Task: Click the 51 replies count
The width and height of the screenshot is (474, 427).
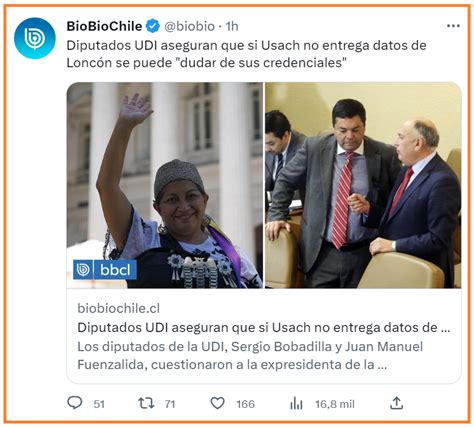Action: coord(99,404)
